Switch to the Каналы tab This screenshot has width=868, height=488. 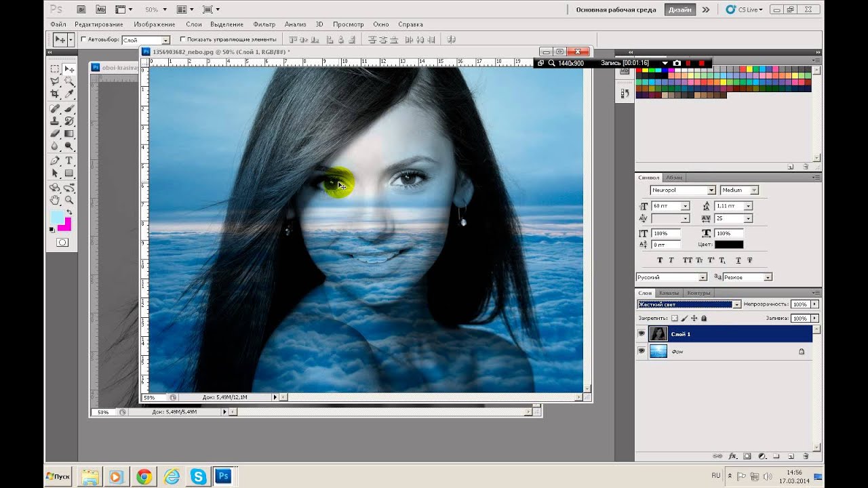point(668,293)
